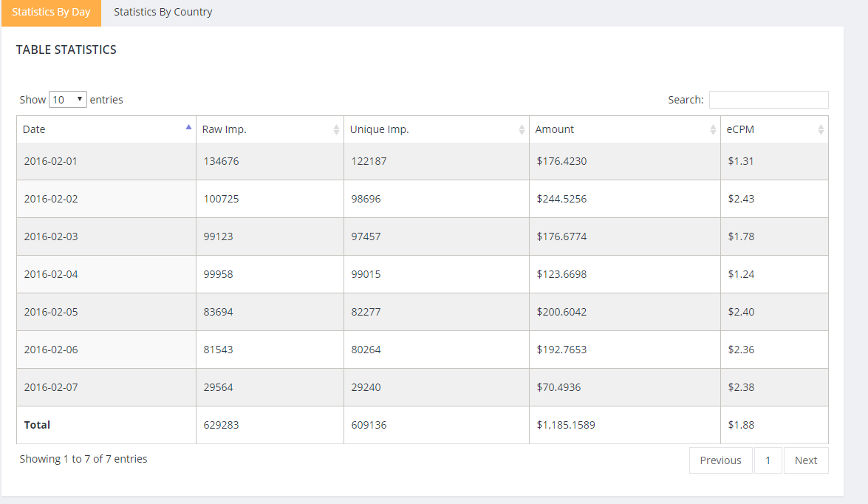This screenshot has height=504, width=868.
Task: Open the Statistics By Country tab
Action: point(163,12)
